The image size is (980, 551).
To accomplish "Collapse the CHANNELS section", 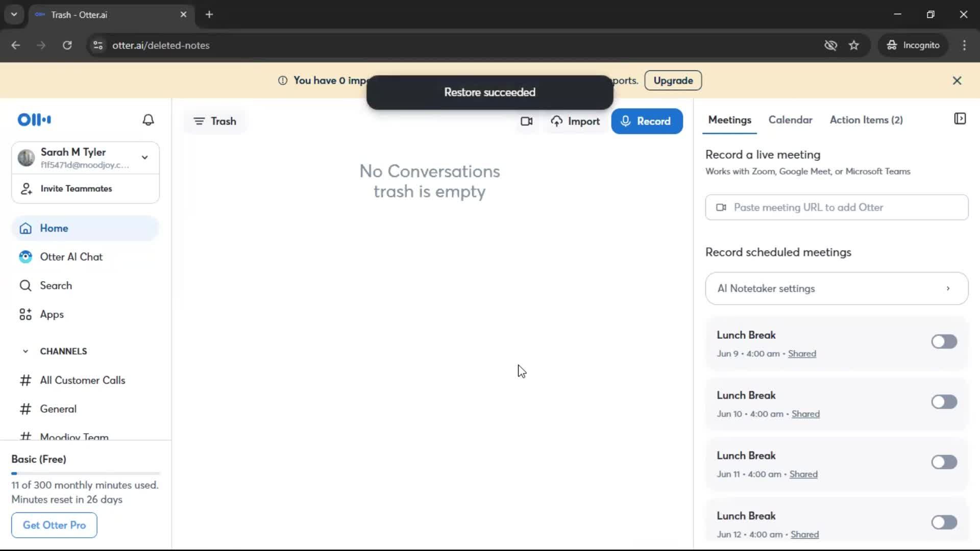I will click(26, 352).
